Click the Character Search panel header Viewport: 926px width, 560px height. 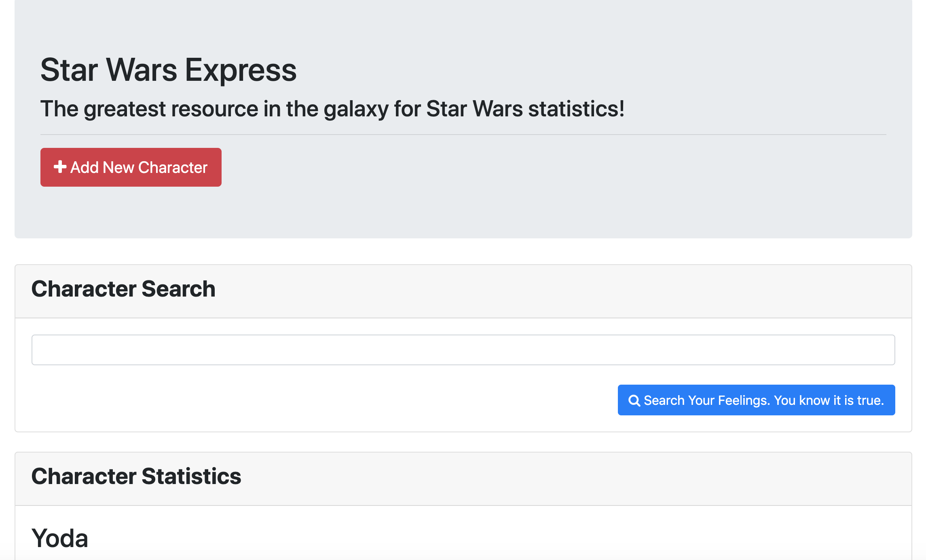[463, 291]
